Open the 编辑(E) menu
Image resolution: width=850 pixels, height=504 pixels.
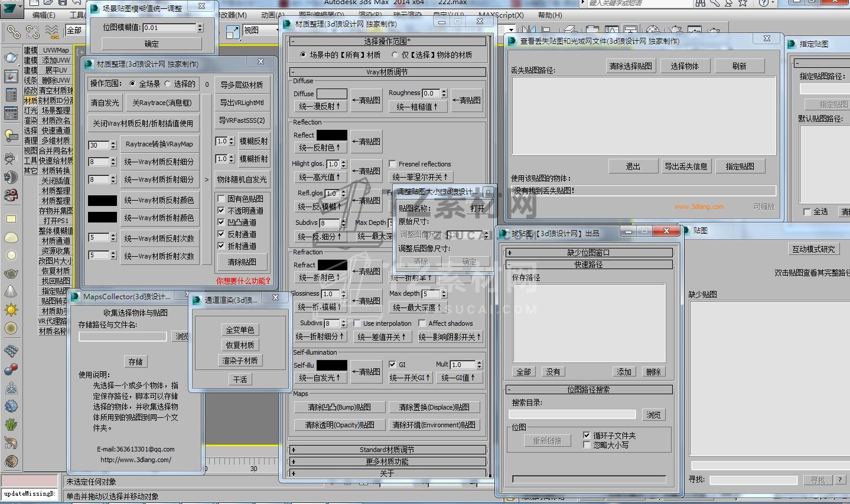tap(44, 15)
